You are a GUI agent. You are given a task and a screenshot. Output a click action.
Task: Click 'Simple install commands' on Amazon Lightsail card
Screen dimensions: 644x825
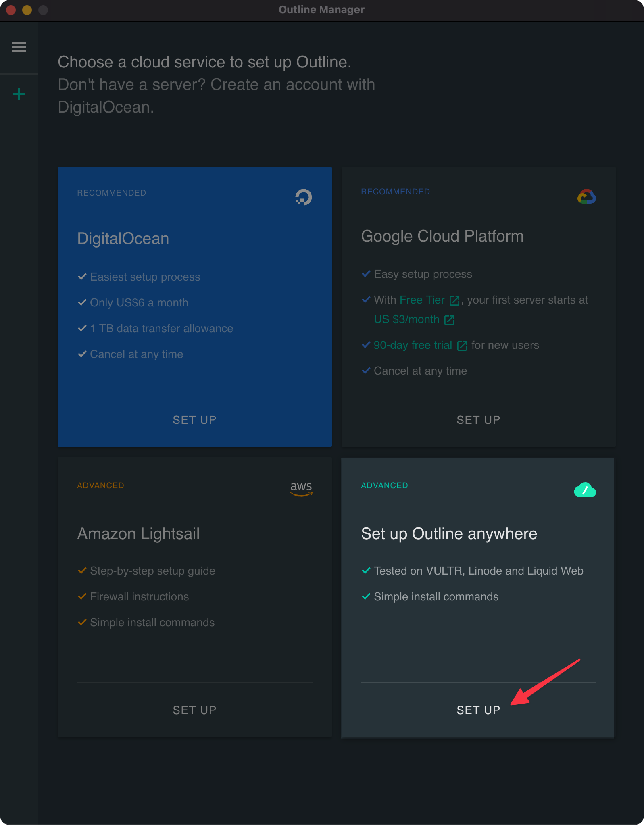tap(152, 623)
